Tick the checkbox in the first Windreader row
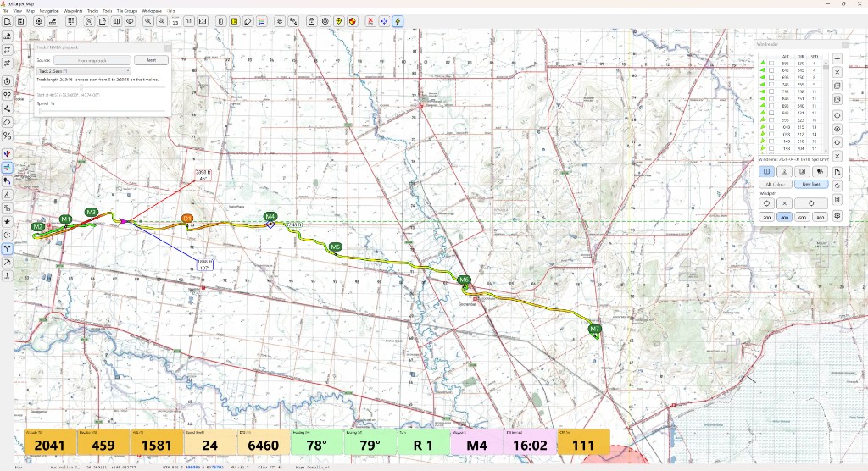The image size is (868, 471). tap(771, 64)
